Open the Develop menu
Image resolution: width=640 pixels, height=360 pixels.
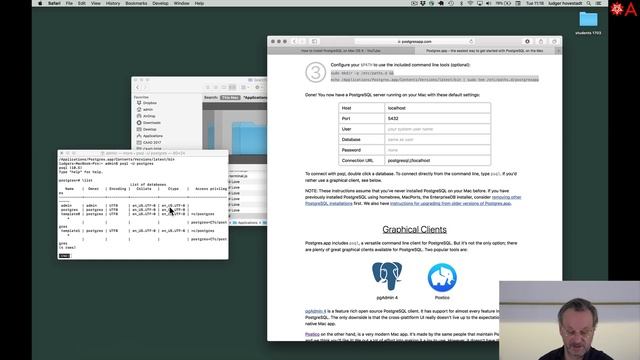[x=160, y=3]
